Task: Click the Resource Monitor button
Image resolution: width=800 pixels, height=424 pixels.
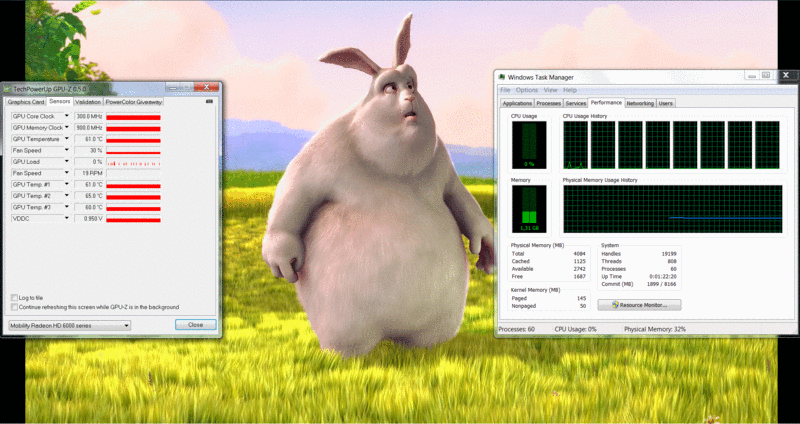Action: tap(639, 305)
